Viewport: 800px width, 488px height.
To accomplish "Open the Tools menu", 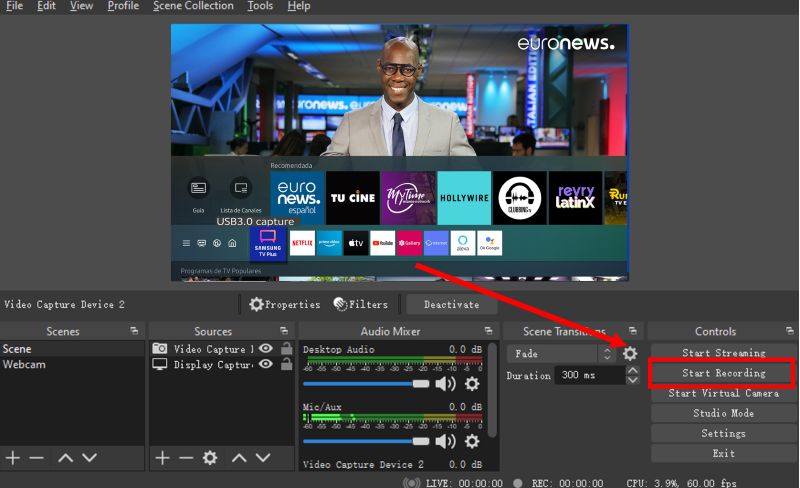I will coord(260,6).
